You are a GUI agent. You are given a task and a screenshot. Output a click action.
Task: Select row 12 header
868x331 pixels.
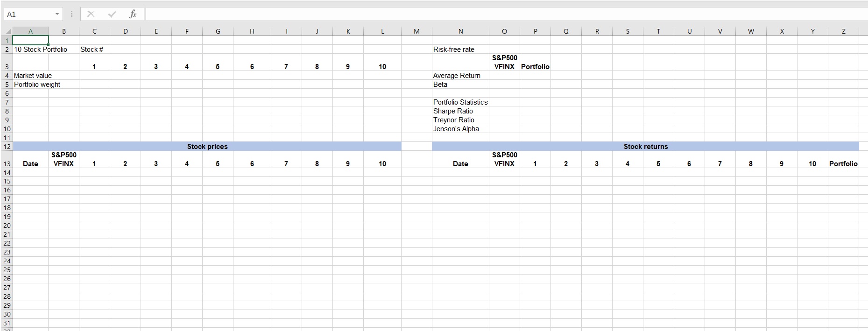7,146
